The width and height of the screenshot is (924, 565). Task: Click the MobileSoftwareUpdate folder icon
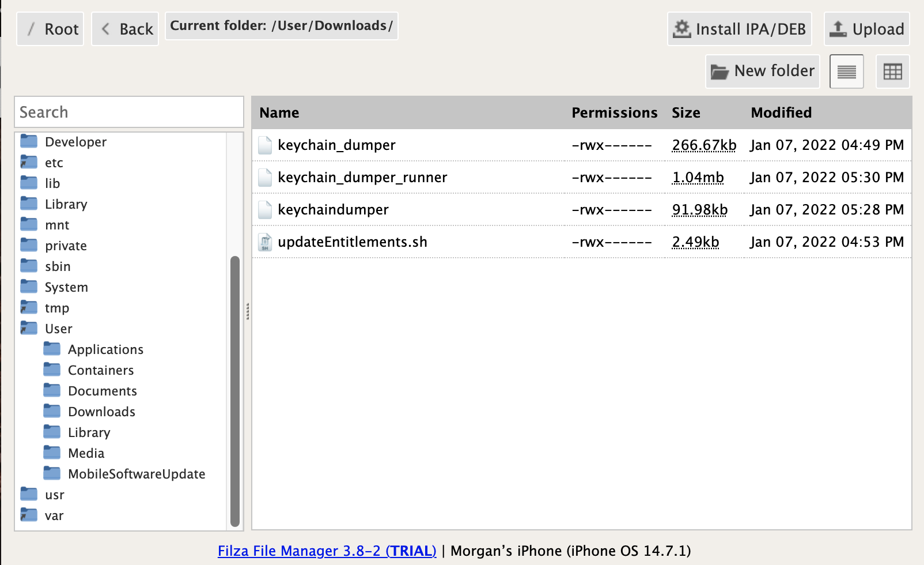click(x=52, y=473)
